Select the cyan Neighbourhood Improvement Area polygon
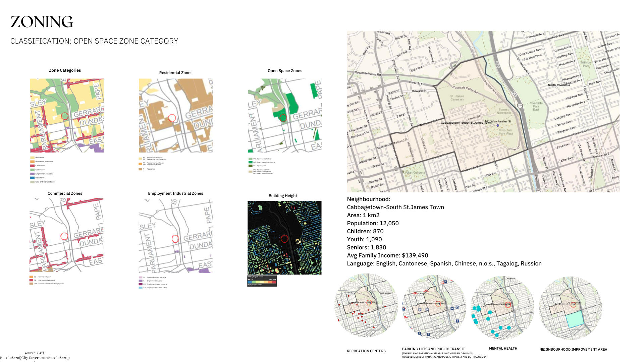This screenshot has width=644, height=362. click(x=575, y=319)
